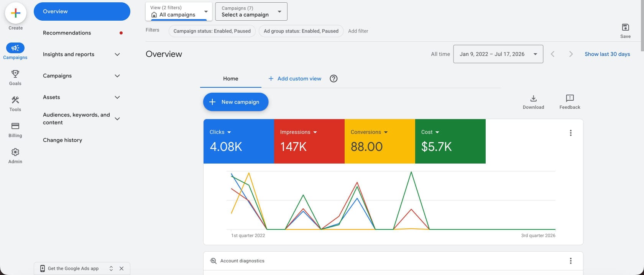The width and height of the screenshot is (644, 275).
Task: Open the Impressions metric dropdown
Action: (299, 132)
